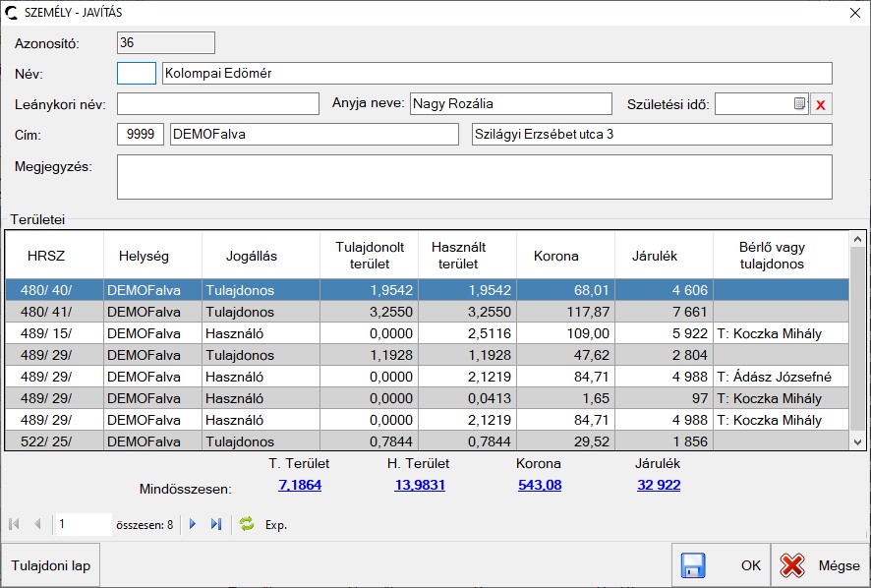871x588 pixels.
Task: Go to the previous page arrow
Action: 37,524
